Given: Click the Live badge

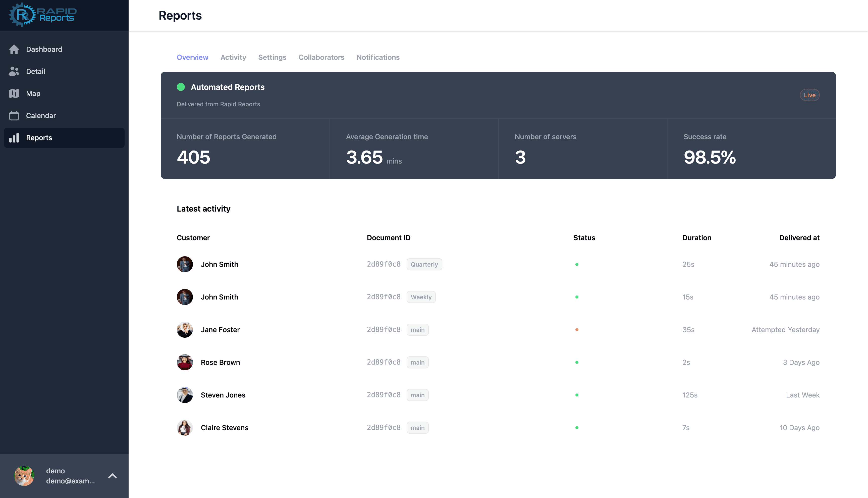Looking at the screenshot, I should 809,95.
